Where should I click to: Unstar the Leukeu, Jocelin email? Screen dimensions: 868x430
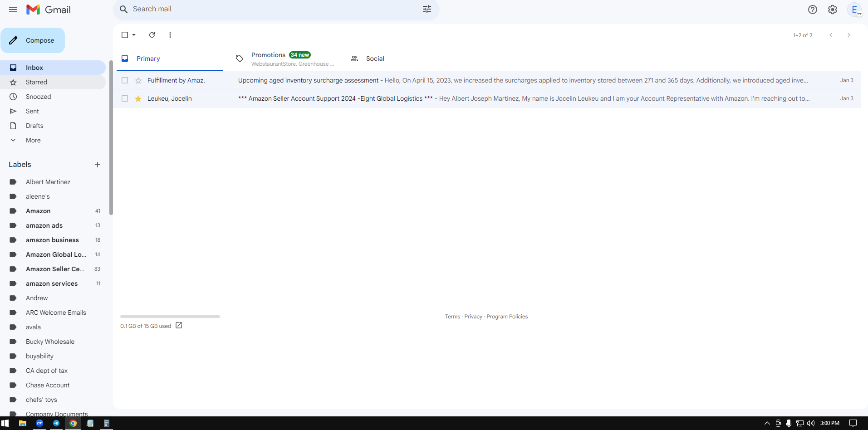pos(138,98)
